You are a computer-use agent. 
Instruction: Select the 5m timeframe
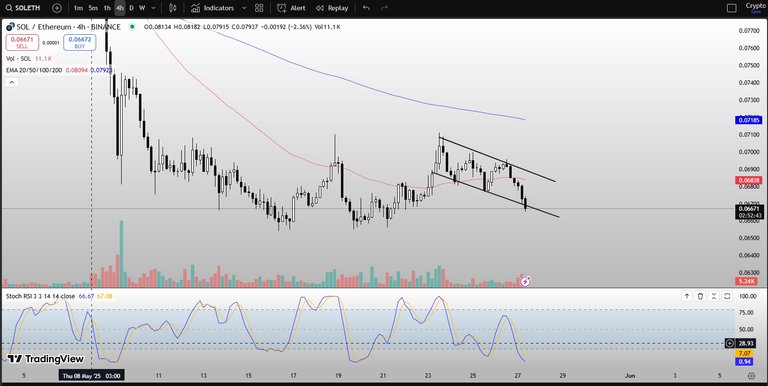93,8
